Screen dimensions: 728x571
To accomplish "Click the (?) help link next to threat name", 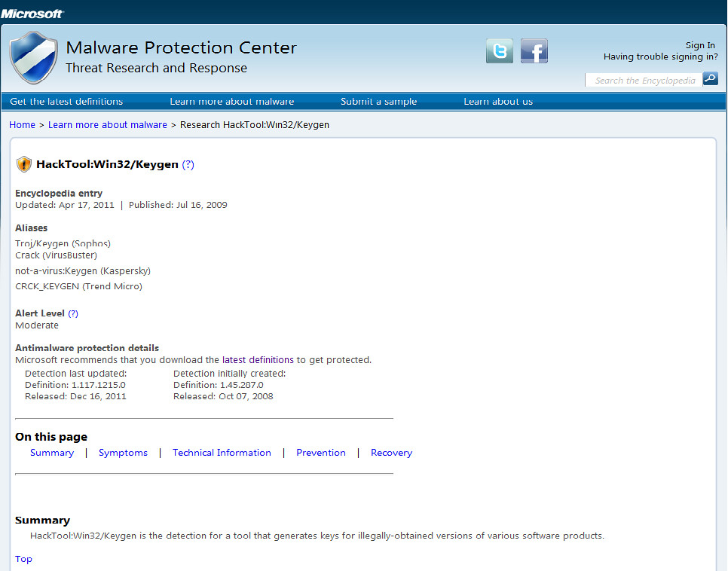I will [188, 164].
